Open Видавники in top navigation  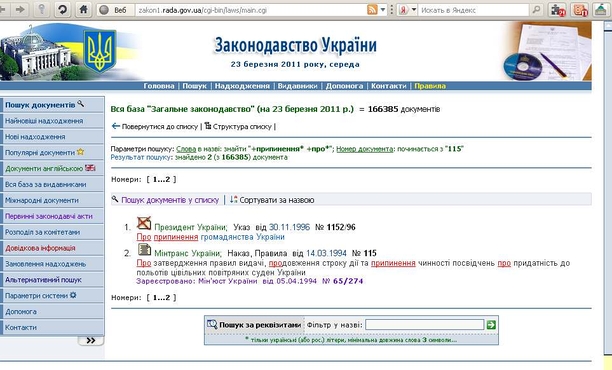[297, 86]
